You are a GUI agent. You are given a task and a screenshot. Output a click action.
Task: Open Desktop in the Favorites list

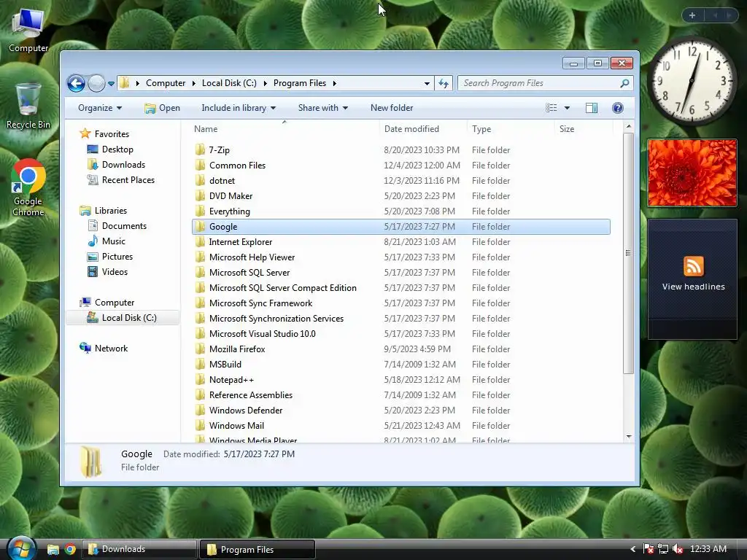point(117,149)
